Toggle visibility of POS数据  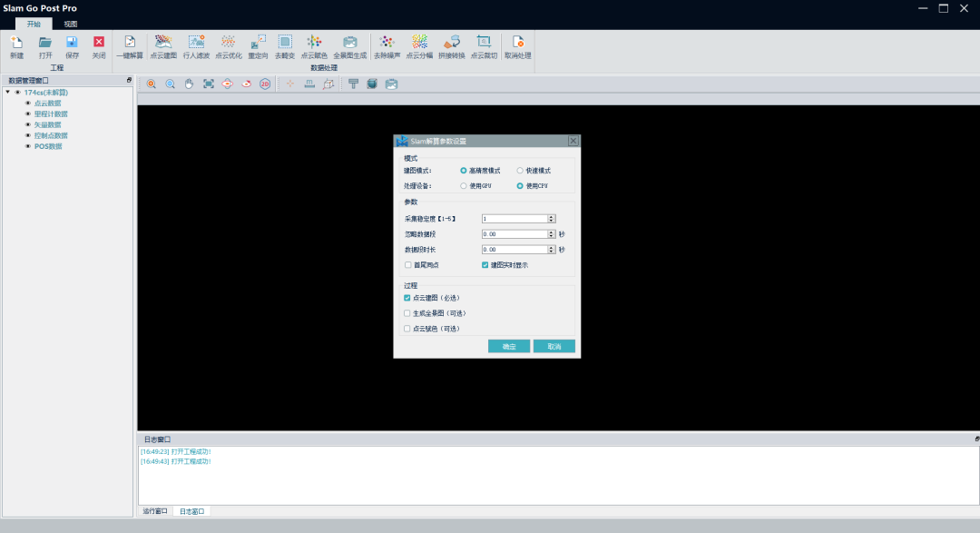coord(27,145)
